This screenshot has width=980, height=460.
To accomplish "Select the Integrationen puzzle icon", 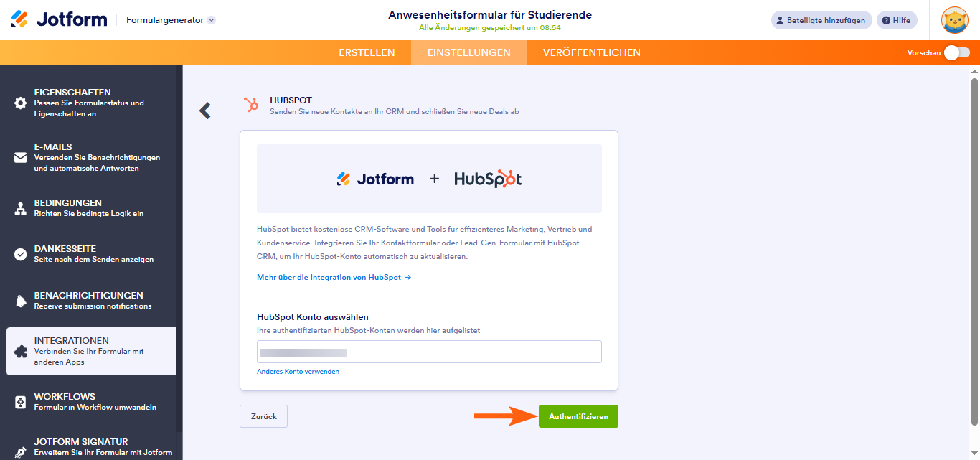I will pos(21,352).
